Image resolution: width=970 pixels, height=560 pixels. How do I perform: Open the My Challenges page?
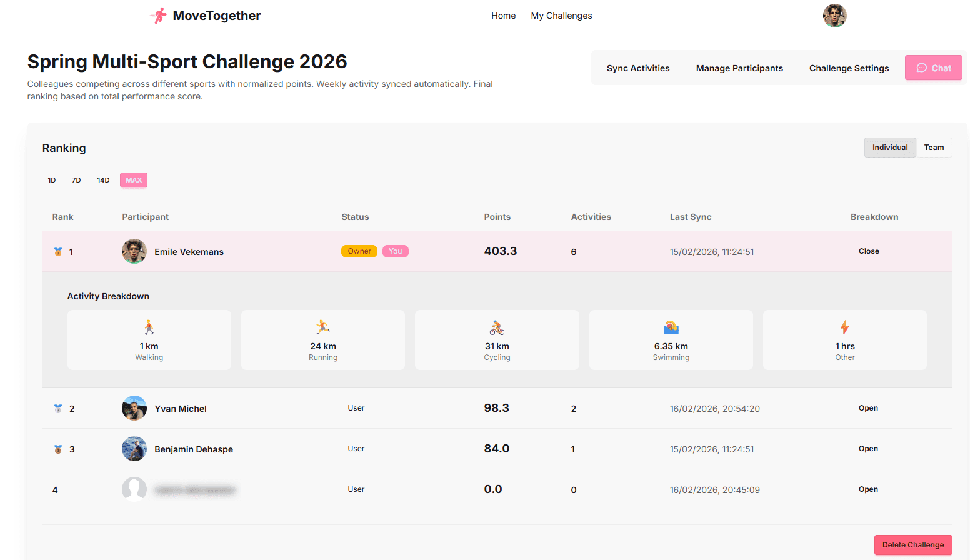(561, 15)
